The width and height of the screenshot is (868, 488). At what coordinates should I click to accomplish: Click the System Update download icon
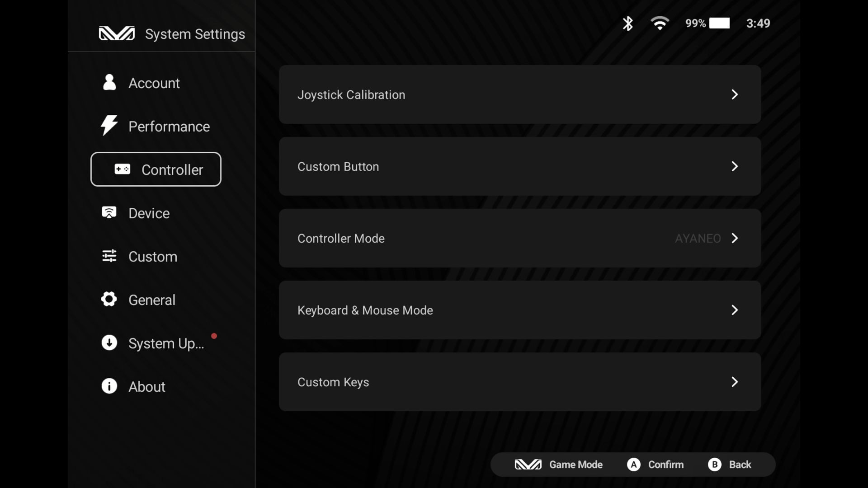click(109, 343)
